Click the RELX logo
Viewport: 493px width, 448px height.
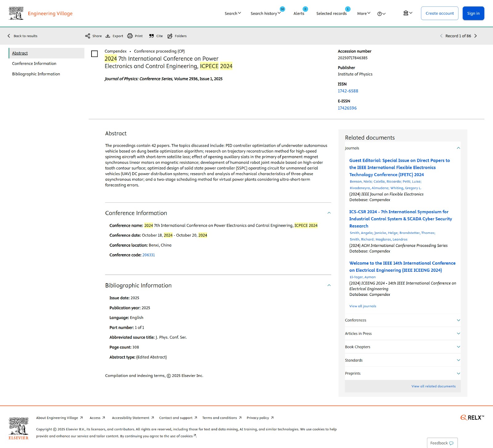[x=472, y=417]
